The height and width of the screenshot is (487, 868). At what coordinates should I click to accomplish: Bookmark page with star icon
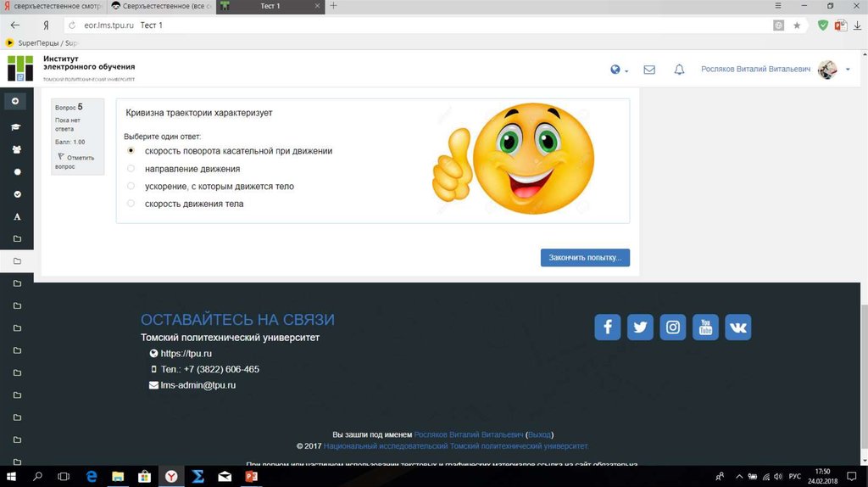click(x=797, y=25)
